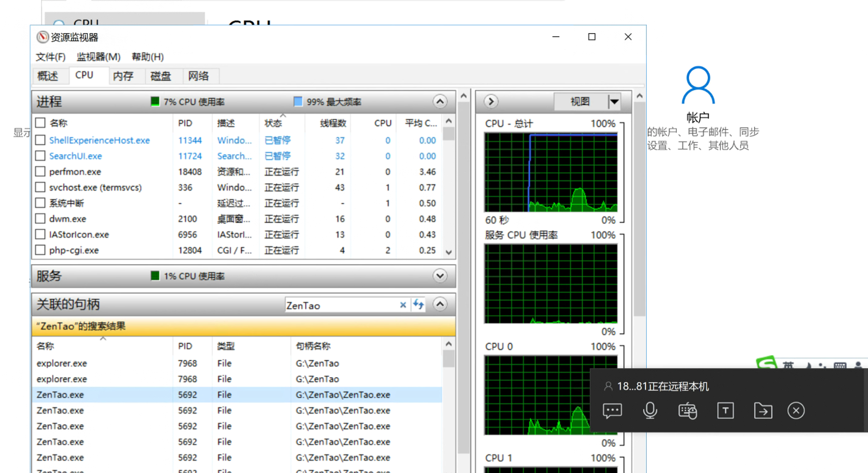Check the IAStorIcon.exe process box
The image size is (868, 473).
tap(41, 234)
